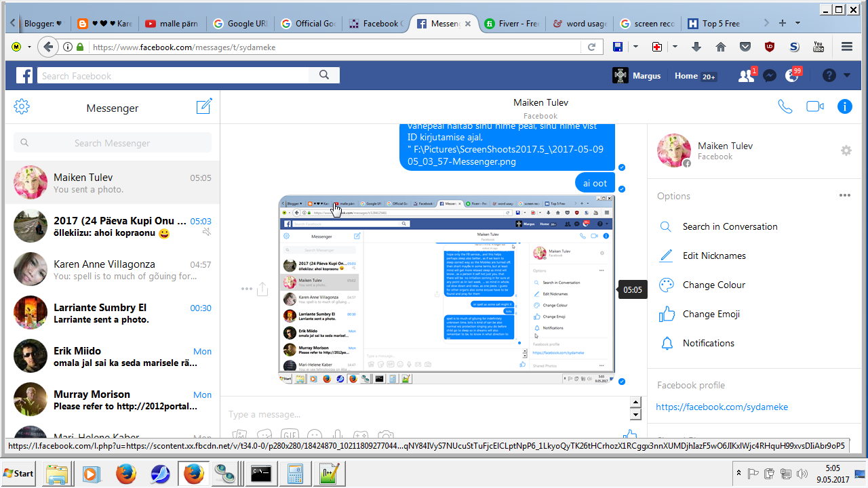Click the Pocket toolbar icon
868x488 pixels.
point(745,47)
